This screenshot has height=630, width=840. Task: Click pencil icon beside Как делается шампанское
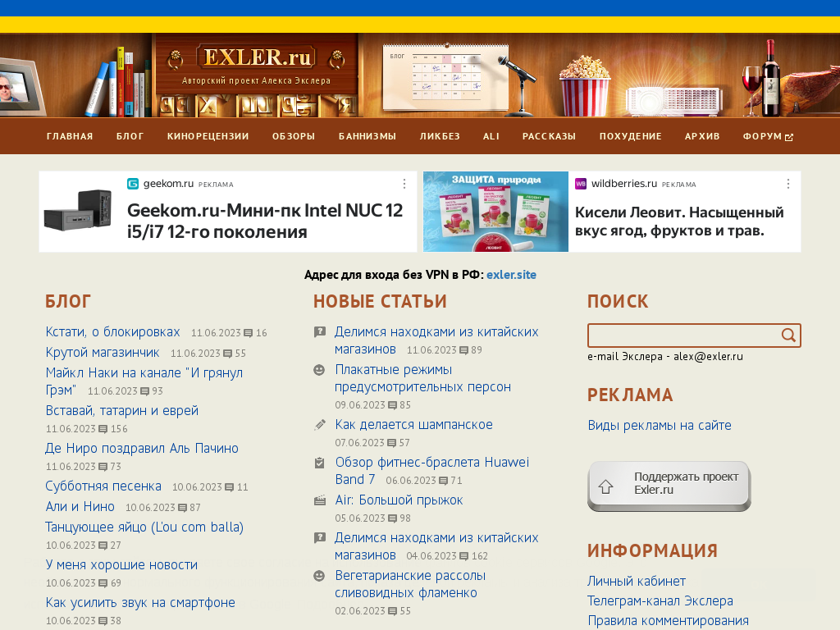point(319,425)
